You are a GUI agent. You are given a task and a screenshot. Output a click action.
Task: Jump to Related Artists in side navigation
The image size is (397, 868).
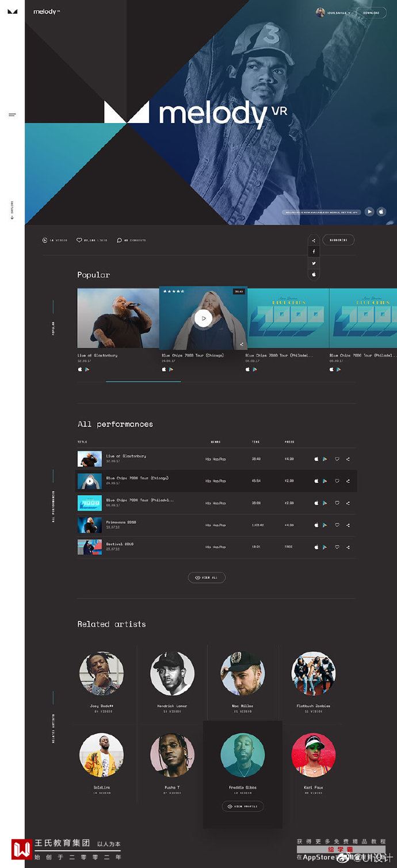pos(54,729)
